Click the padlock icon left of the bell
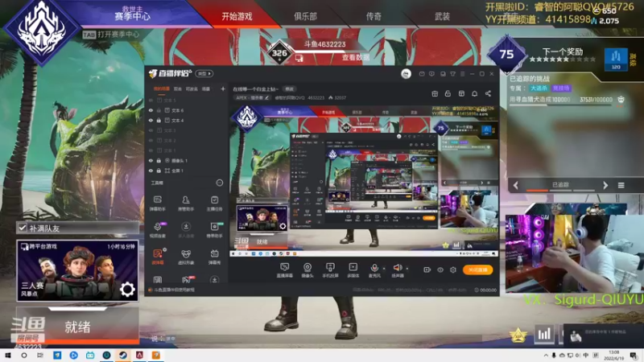 point(448,93)
